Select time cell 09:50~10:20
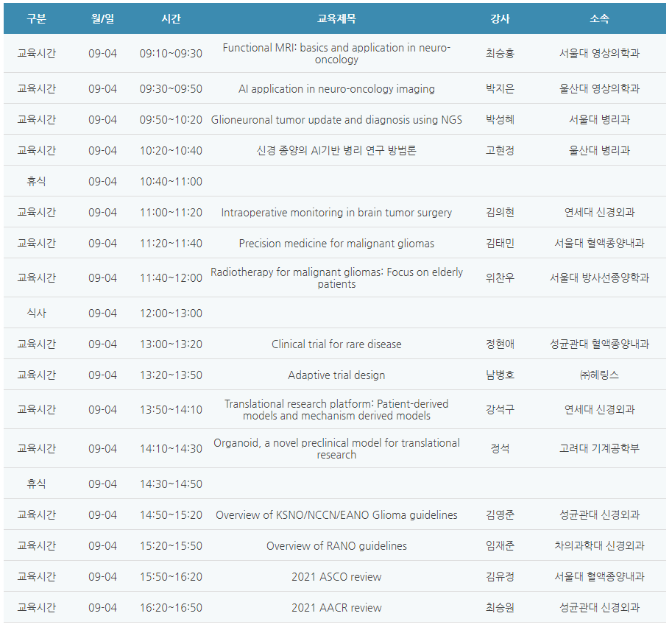 pos(171,119)
